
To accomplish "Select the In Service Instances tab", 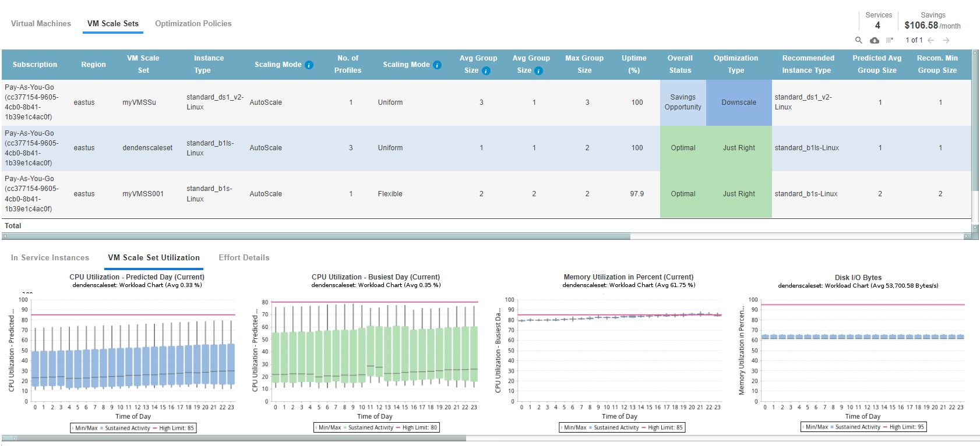I will pyautogui.click(x=50, y=257).
